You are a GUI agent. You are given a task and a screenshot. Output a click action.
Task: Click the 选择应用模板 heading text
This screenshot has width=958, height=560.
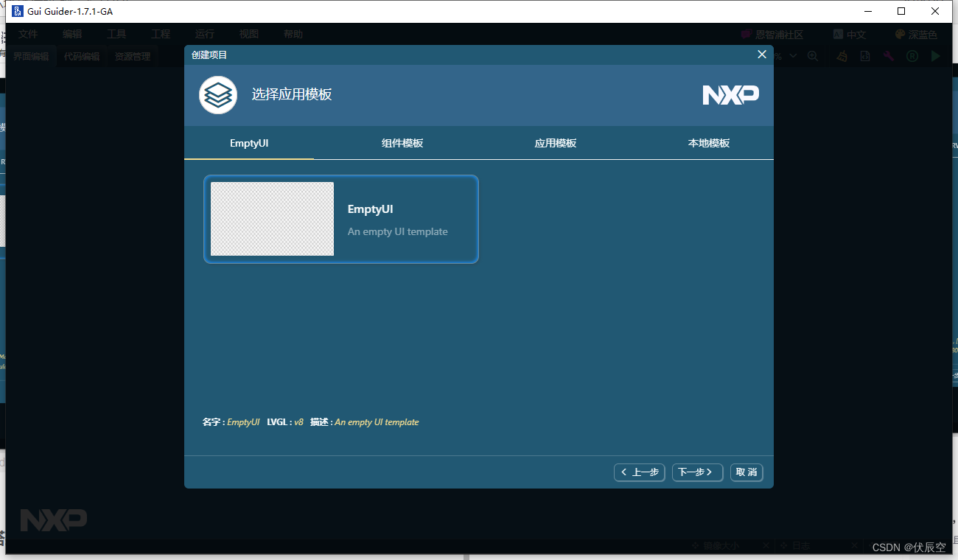(292, 95)
